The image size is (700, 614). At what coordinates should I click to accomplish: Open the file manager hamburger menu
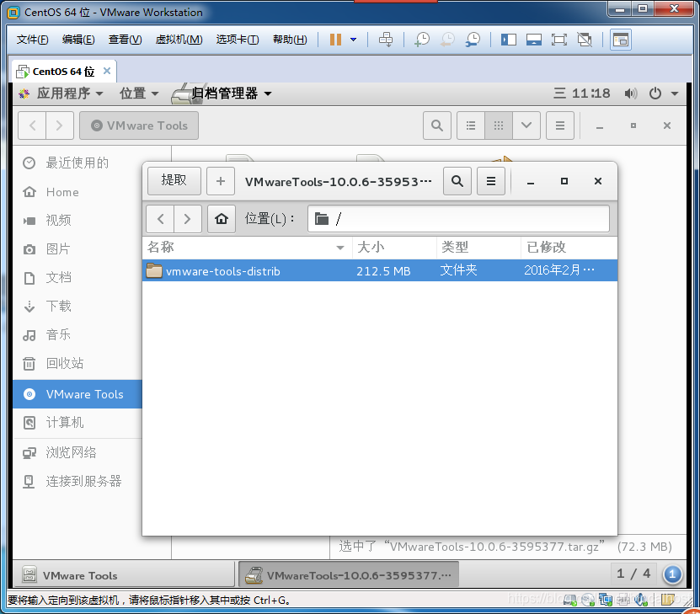(560, 125)
